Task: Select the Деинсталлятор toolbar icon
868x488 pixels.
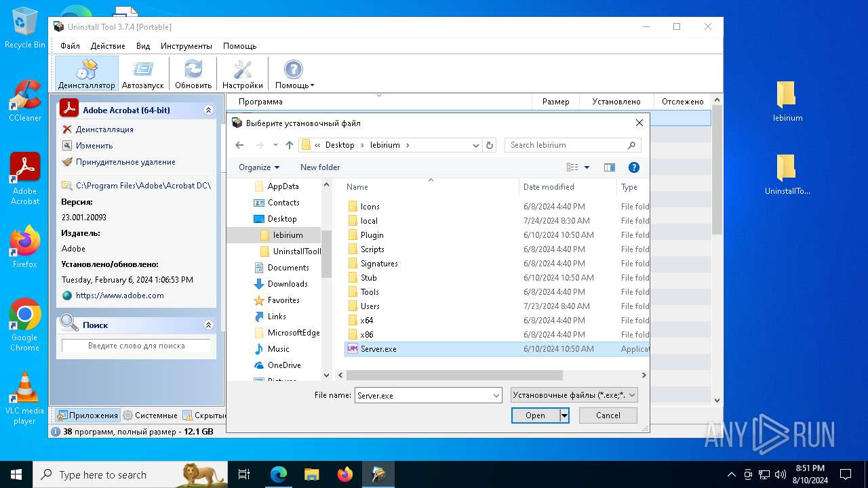Action: click(x=87, y=74)
